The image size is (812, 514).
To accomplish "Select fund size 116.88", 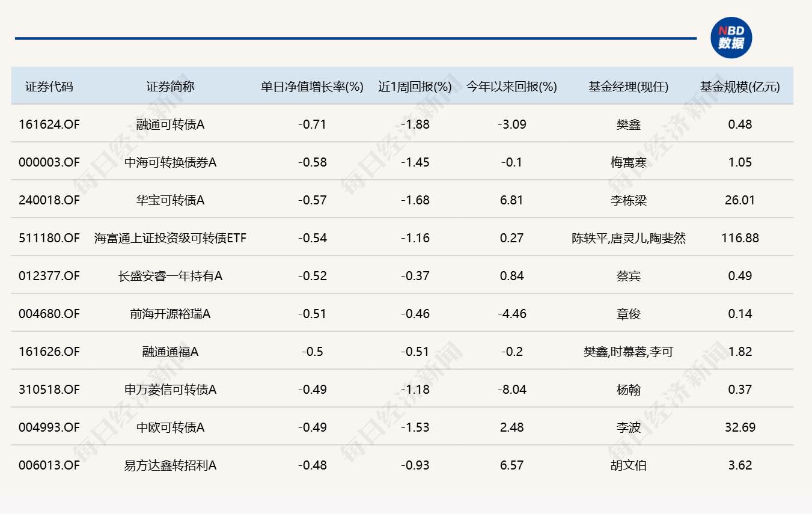I will click(x=740, y=238).
